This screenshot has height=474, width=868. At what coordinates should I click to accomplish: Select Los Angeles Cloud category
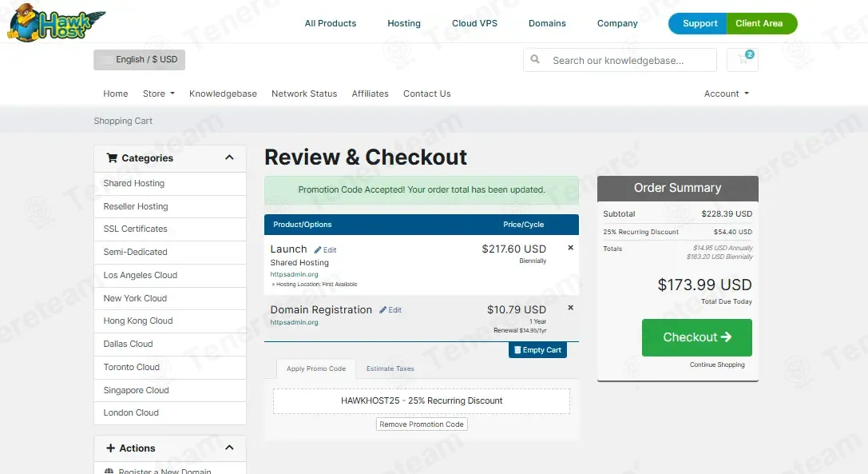(170, 276)
